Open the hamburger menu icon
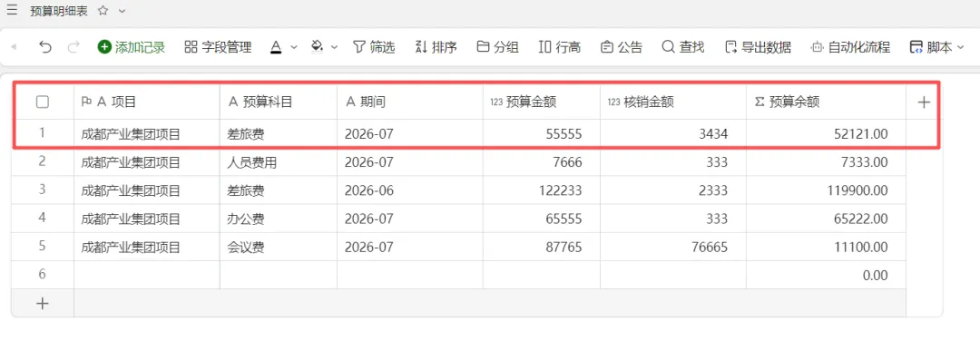The height and width of the screenshot is (360, 980). click(12, 11)
